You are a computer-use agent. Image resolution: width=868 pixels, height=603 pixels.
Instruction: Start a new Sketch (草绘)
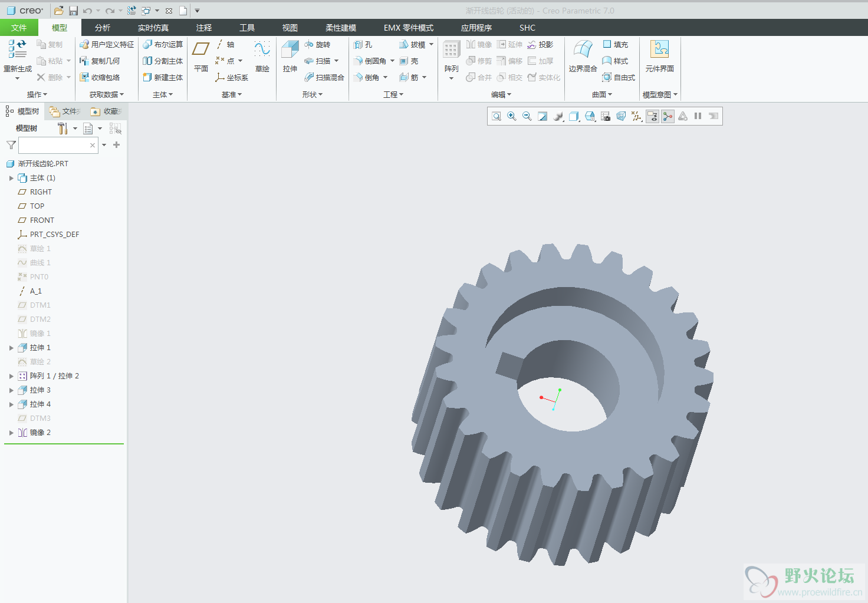point(262,57)
